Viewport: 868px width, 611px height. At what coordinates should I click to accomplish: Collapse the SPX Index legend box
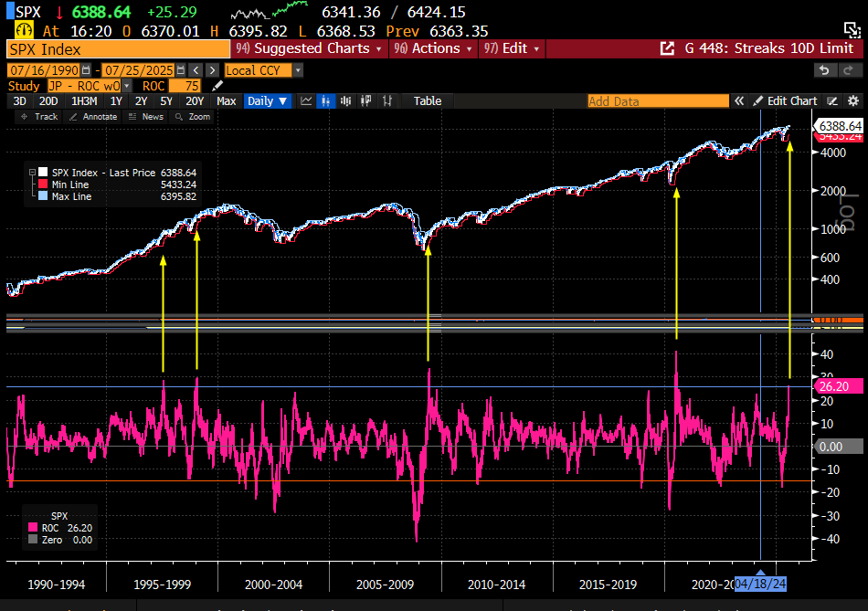pyautogui.click(x=32, y=172)
